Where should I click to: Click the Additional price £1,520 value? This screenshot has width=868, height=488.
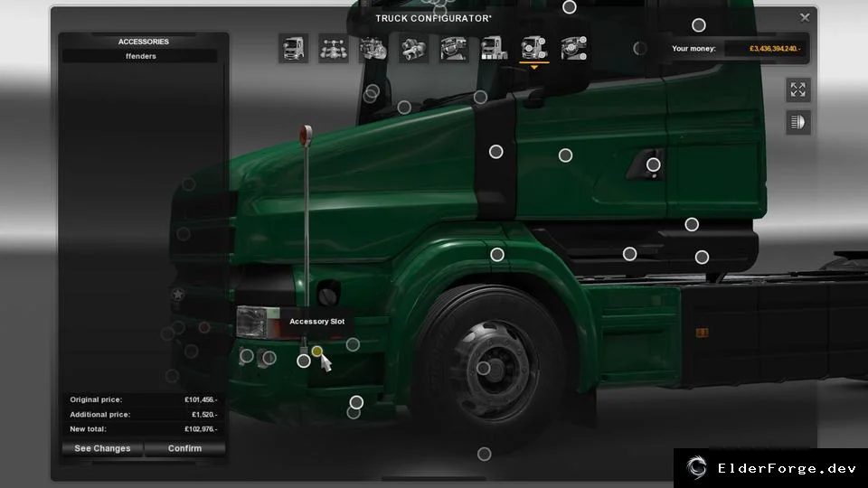click(204, 415)
